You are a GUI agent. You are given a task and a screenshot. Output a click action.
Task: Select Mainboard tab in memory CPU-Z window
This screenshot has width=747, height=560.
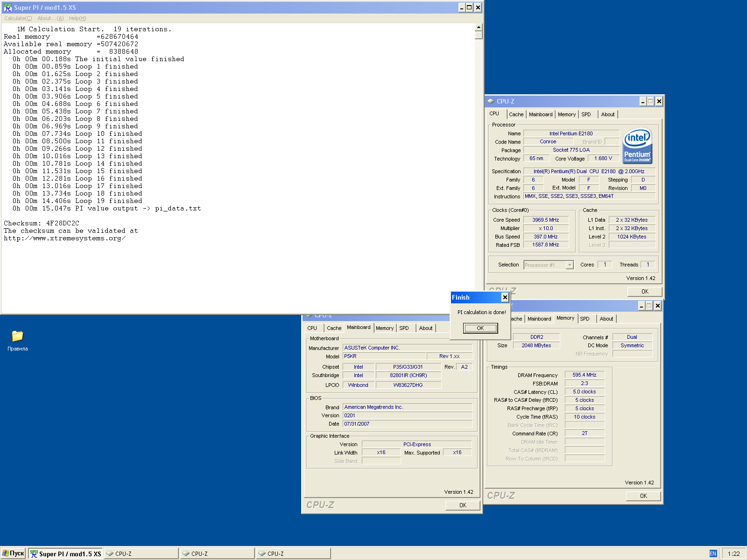[539, 319]
